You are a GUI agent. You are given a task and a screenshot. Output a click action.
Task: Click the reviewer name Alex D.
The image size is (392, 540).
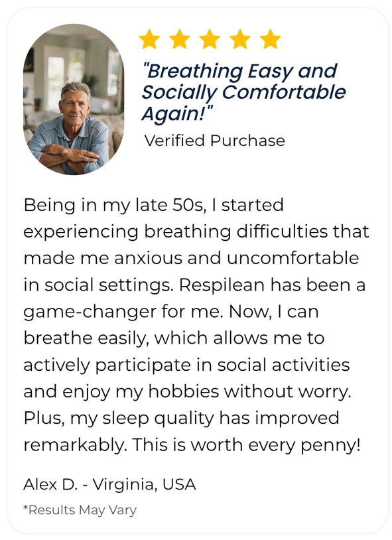pos(50,484)
